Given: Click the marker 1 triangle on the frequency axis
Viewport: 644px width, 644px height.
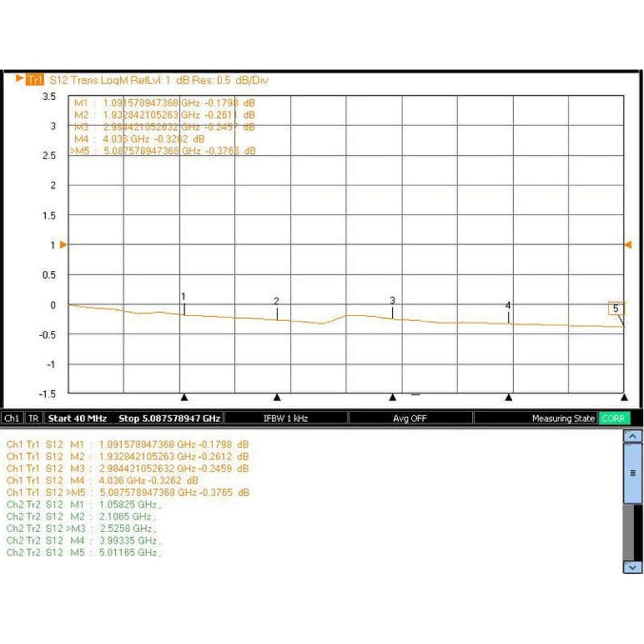Looking at the screenshot, I should [184, 397].
